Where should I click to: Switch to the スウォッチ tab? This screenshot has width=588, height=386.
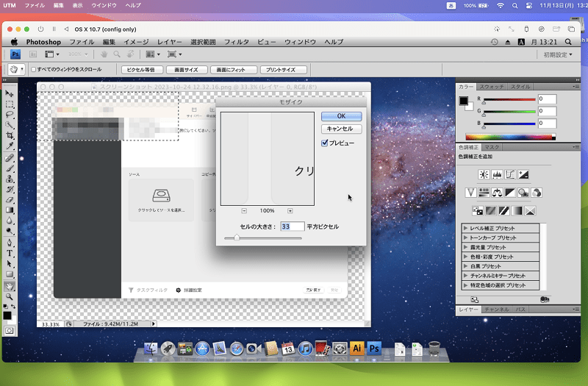click(492, 87)
